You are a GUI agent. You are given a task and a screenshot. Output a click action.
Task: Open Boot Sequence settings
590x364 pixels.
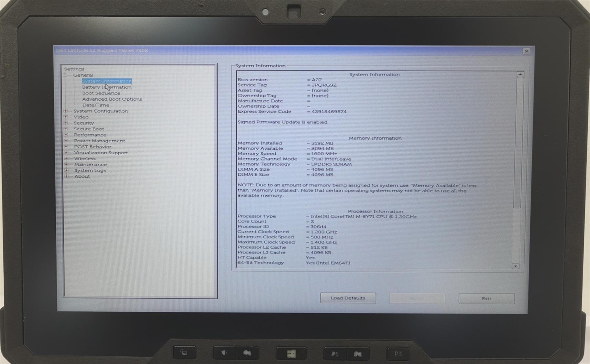point(101,93)
